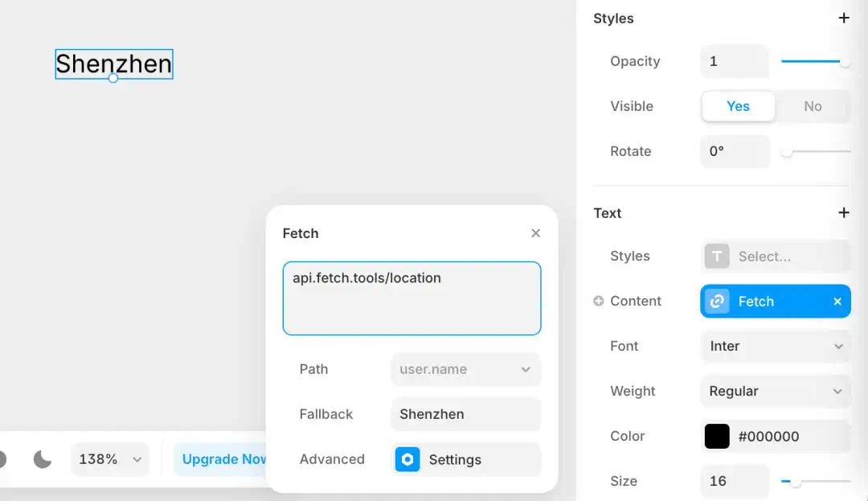The image size is (868, 501).
Task: Click the Text section plus icon
Action: [844, 212]
